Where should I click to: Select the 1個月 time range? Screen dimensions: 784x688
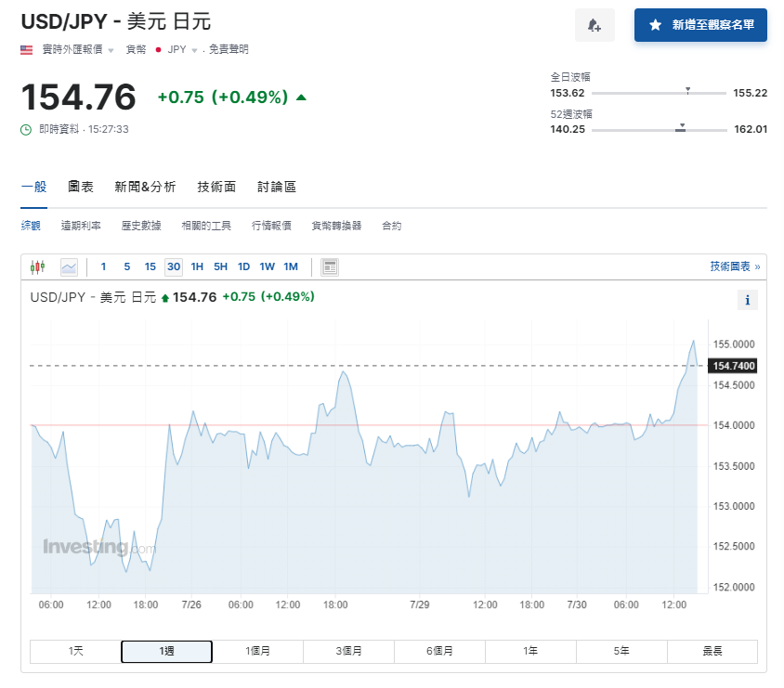click(257, 651)
